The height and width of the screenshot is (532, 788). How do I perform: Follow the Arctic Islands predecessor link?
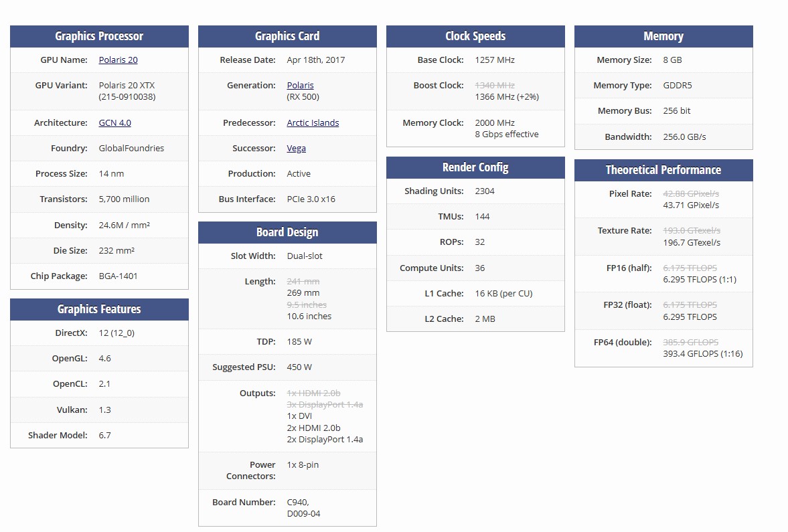(x=313, y=122)
